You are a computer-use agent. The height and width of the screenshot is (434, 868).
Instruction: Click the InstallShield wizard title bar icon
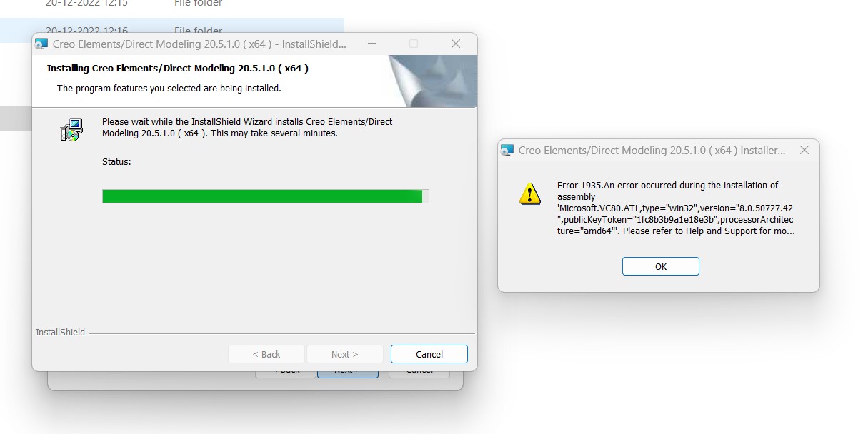[41, 44]
